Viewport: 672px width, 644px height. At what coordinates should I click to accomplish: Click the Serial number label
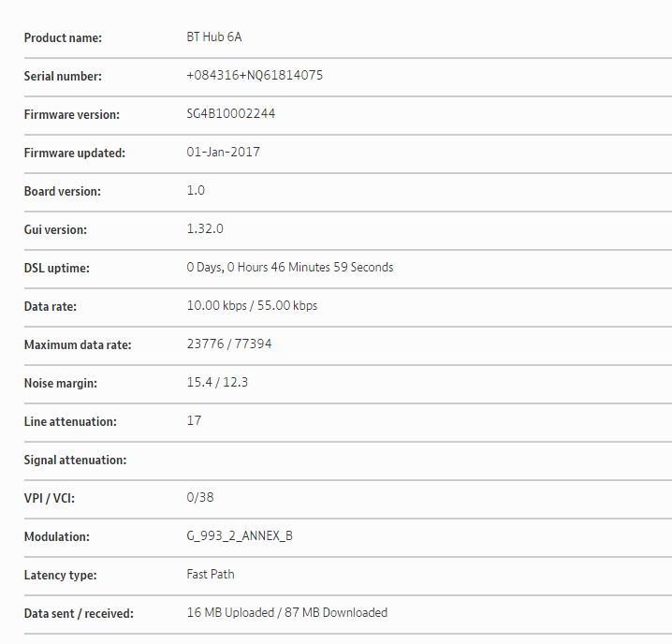pos(63,76)
